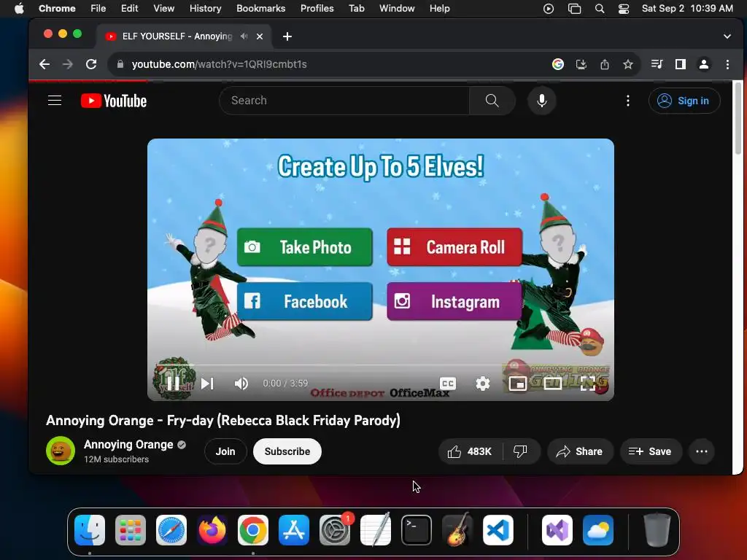Skip to the next video

[x=207, y=384]
